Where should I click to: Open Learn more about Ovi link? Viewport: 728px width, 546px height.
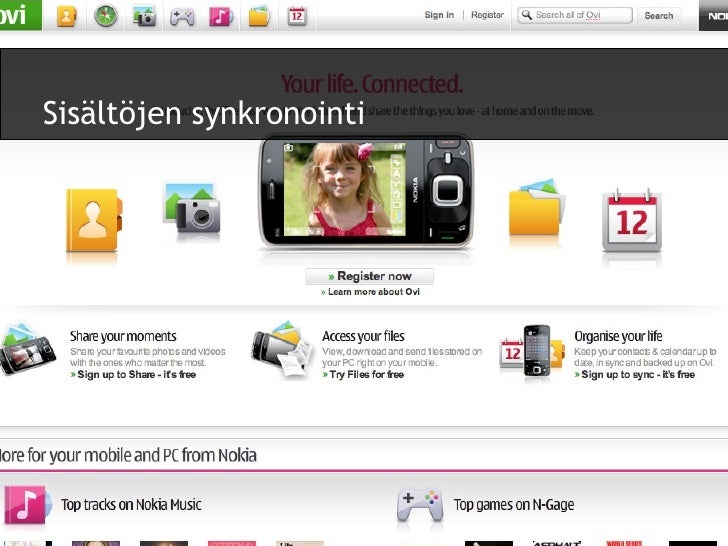pos(370,292)
